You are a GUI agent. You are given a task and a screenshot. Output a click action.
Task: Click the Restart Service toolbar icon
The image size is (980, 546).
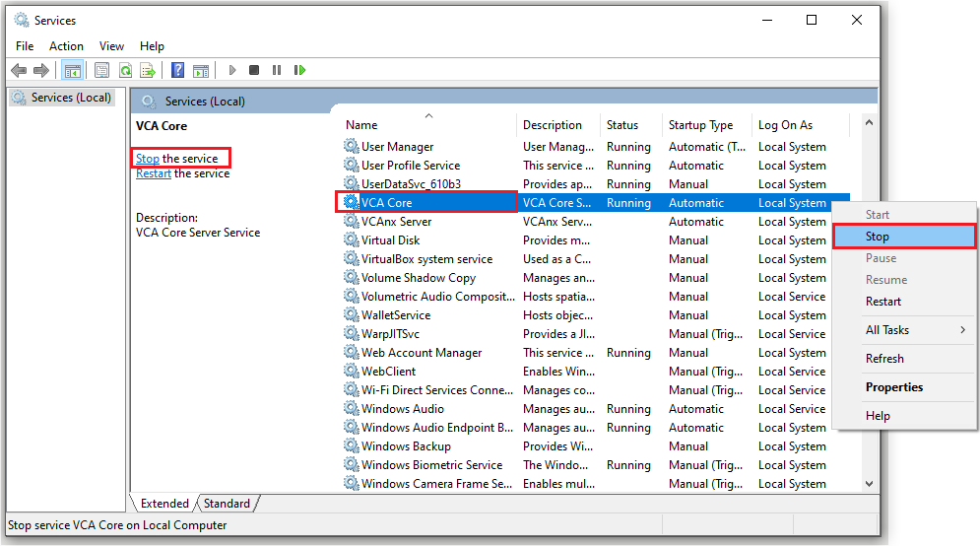(x=299, y=70)
